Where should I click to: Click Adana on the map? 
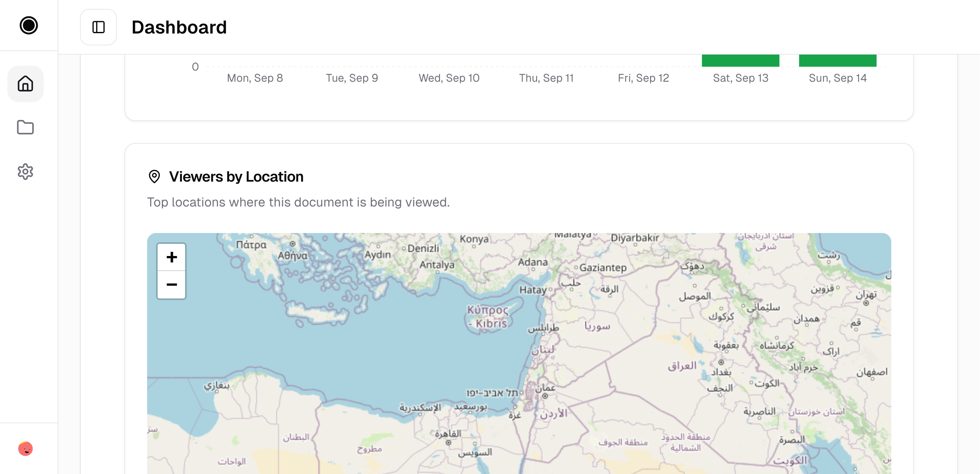click(533, 262)
